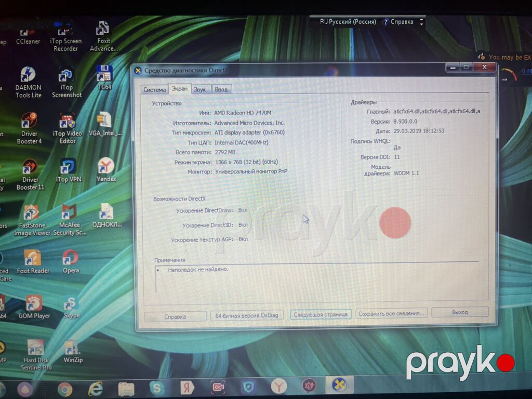Open the shield VPN taskbar icon
532x399 pixels.
(248, 387)
